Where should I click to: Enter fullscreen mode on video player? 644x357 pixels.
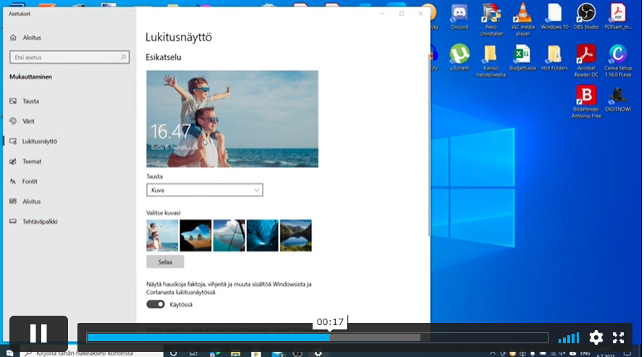click(619, 337)
